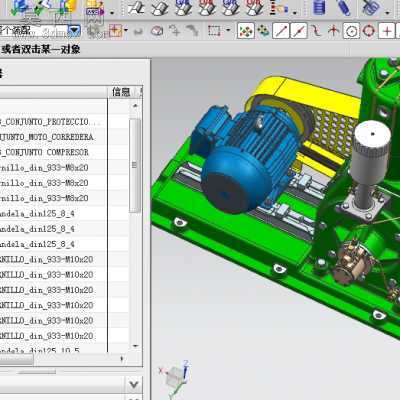The height and width of the screenshot is (400, 400).
Task: Click the list's vertical scrollbar thumb
Action: tap(135, 165)
